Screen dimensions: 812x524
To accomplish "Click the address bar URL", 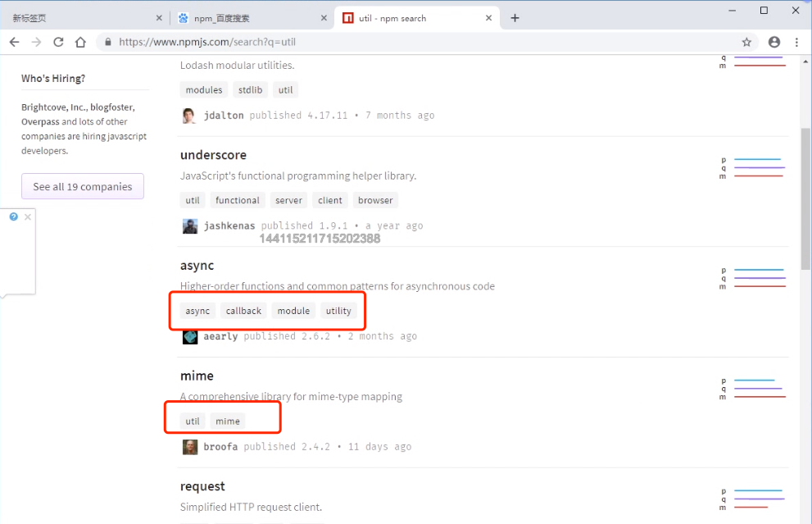I will pyautogui.click(x=207, y=42).
